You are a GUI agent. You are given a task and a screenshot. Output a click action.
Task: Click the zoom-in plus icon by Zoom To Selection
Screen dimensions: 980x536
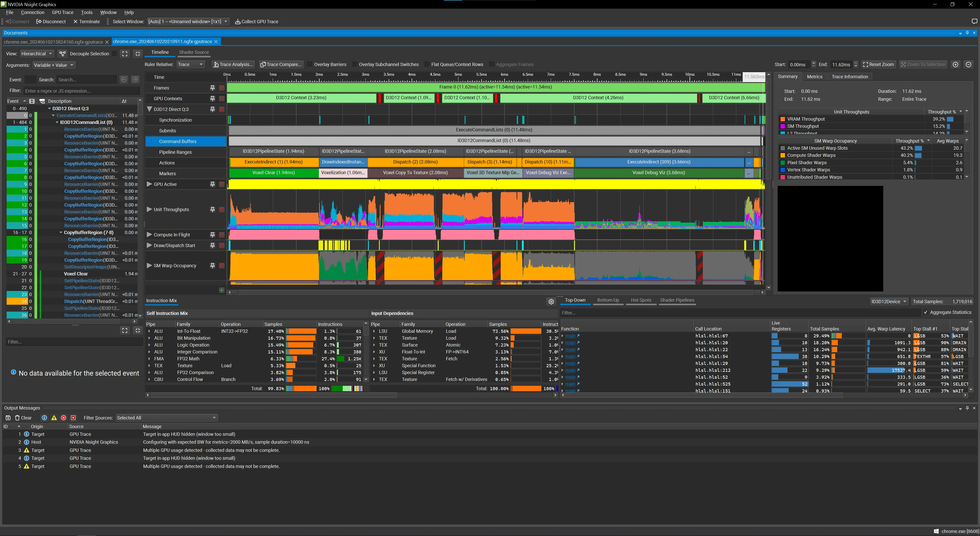pyautogui.click(x=955, y=64)
